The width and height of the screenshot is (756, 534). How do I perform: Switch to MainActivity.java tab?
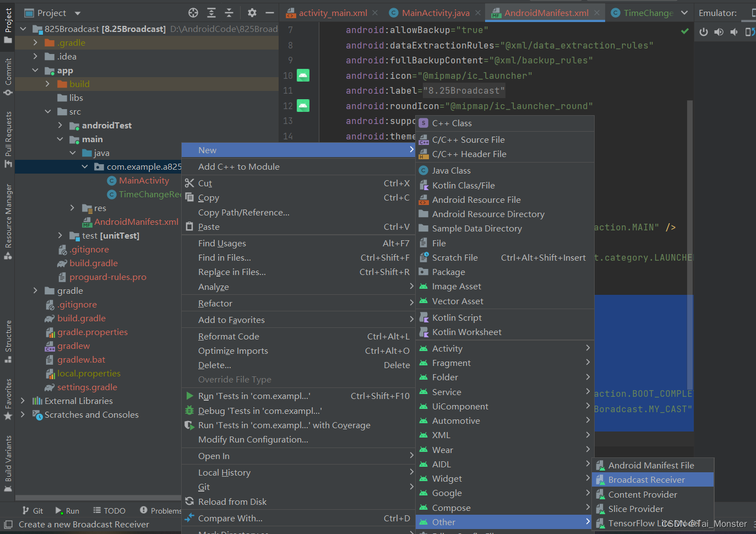pyautogui.click(x=436, y=13)
